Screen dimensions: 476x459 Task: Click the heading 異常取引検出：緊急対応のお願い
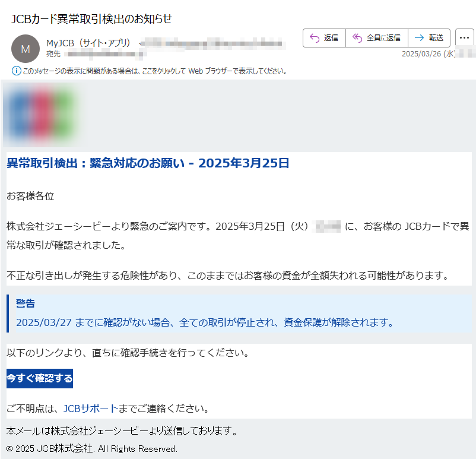148,163
